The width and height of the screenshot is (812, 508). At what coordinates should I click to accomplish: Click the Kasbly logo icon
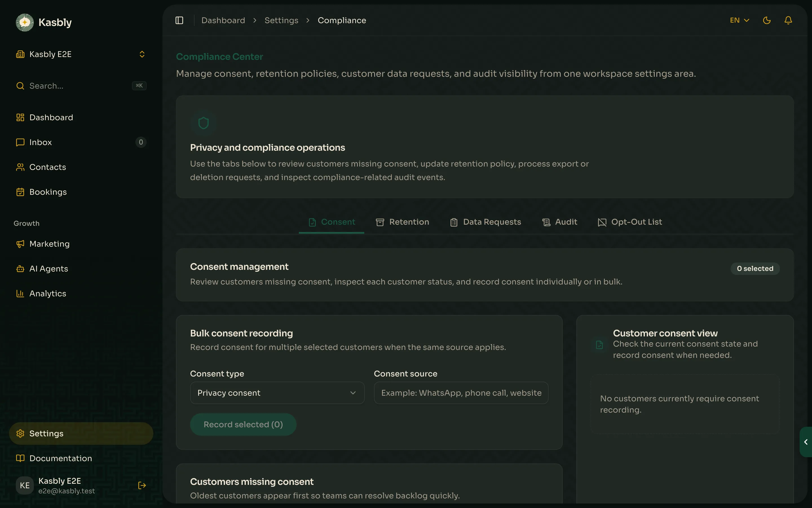[x=25, y=23]
